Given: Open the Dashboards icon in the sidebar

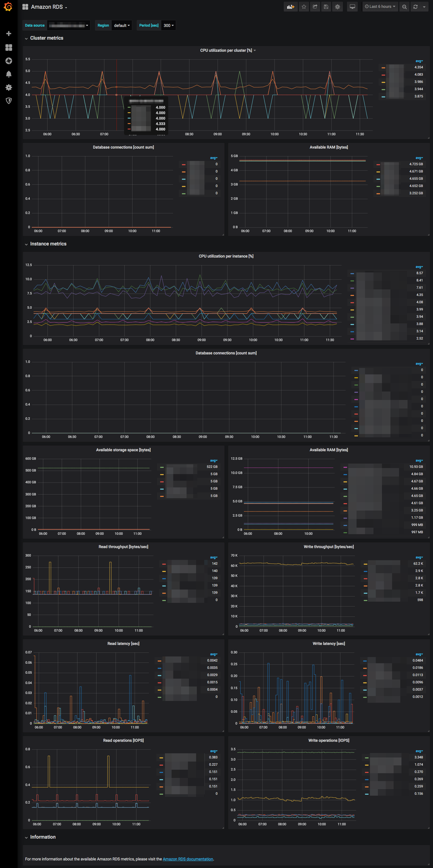Looking at the screenshot, I should [x=9, y=48].
